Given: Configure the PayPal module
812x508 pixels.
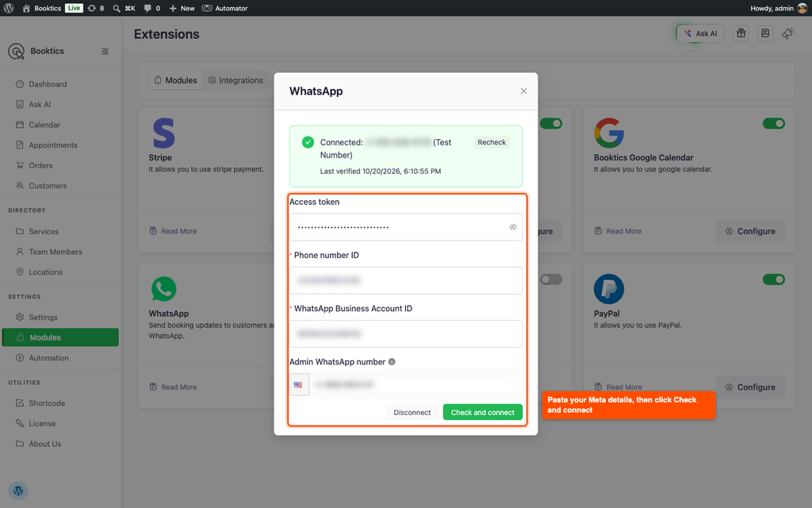Looking at the screenshot, I should pyautogui.click(x=750, y=387).
